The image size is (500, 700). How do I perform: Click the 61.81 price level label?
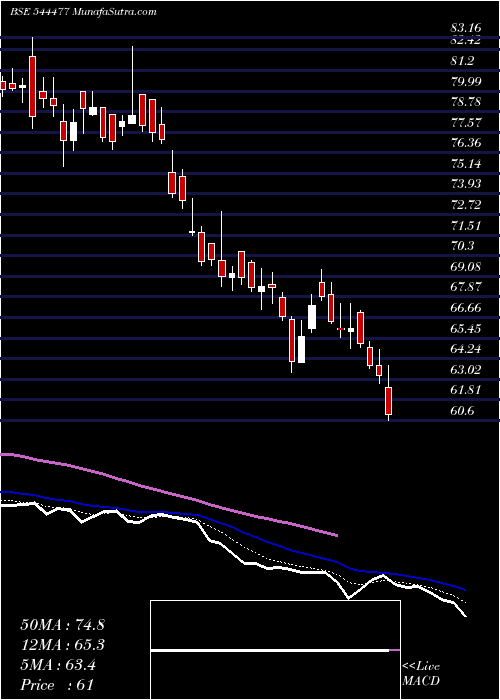(x=466, y=390)
